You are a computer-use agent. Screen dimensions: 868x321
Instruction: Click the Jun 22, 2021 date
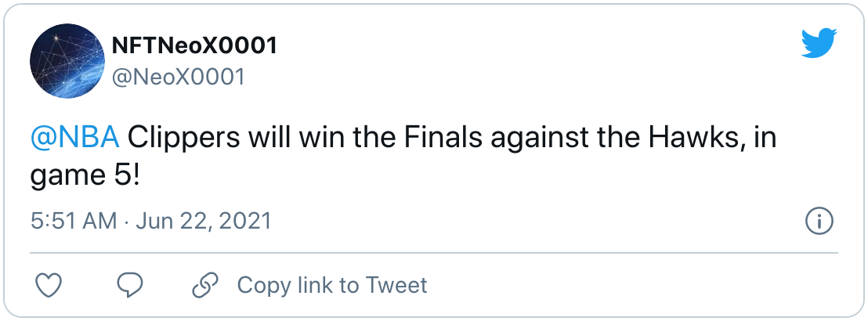click(x=204, y=222)
